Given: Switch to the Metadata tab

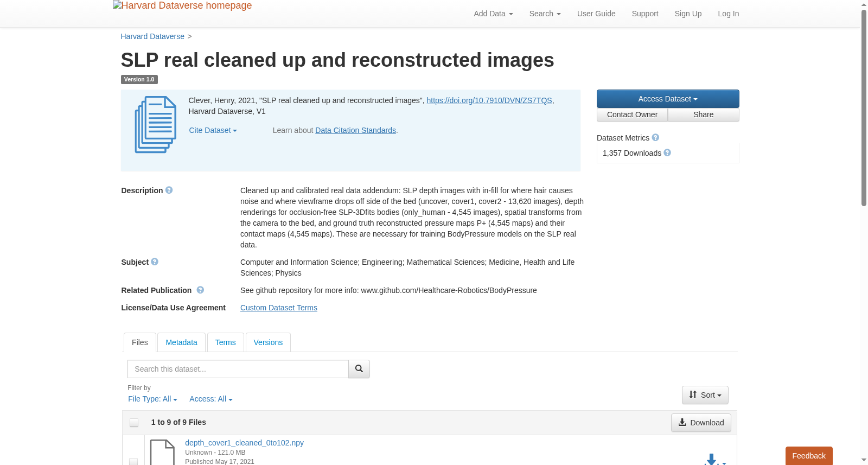Looking at the screenshot, I should [x=181, y=342].
